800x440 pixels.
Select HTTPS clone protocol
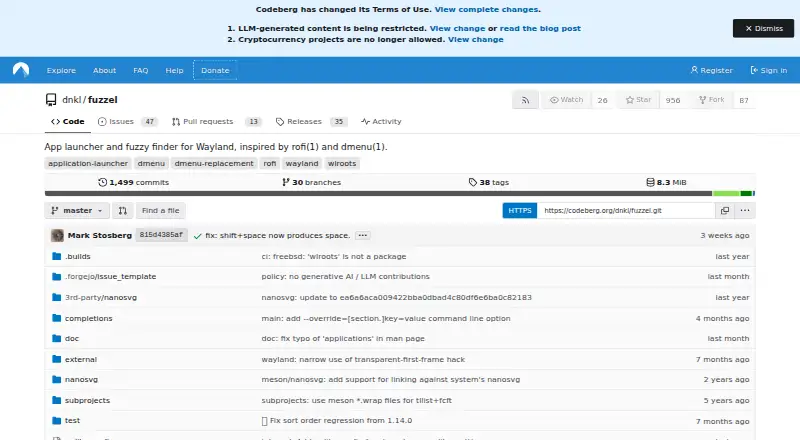pos(519,210)
